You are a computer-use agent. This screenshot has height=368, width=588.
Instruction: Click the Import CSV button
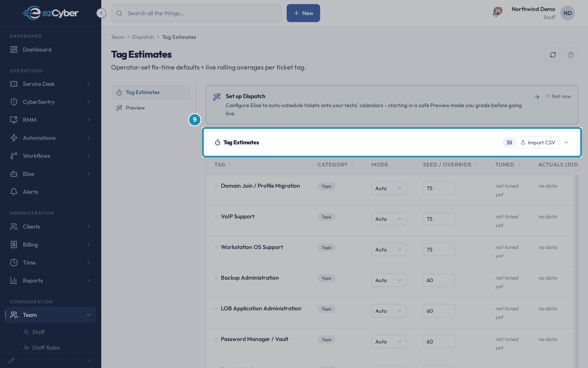click(538, 142)
